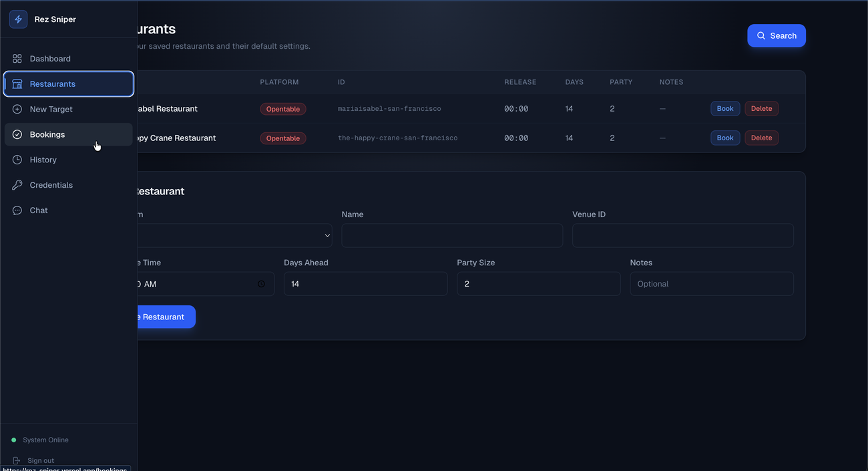Click the Sign out arrow icon

point(17,460)
